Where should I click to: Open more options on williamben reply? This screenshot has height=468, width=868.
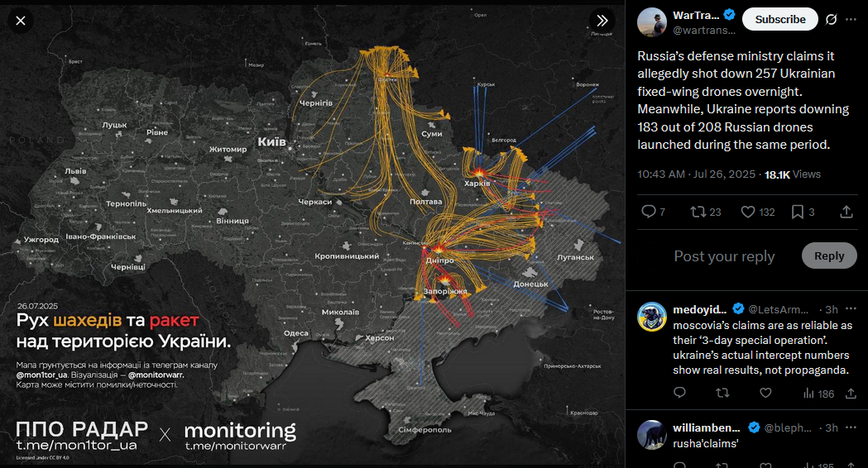pyautogui.click(x=851, y=427)
